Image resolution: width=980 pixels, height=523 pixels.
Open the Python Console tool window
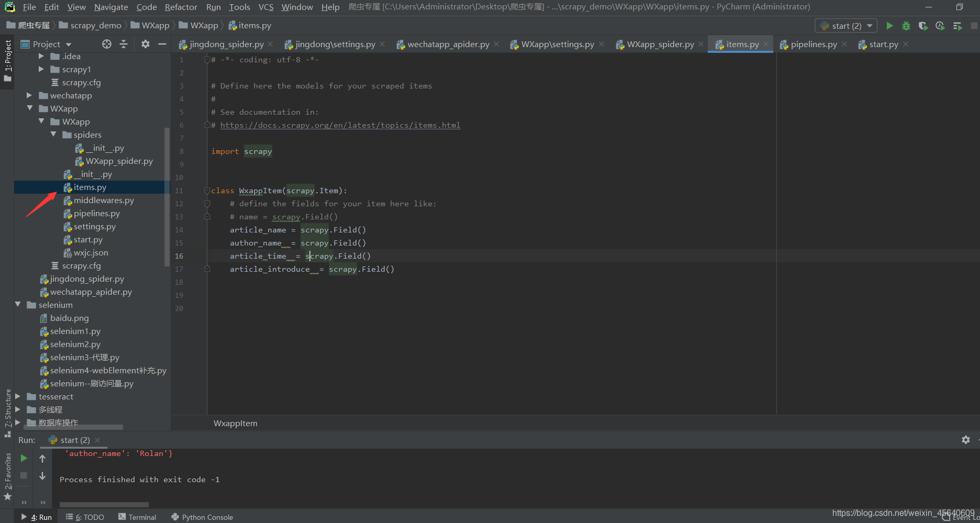point(202,517)
